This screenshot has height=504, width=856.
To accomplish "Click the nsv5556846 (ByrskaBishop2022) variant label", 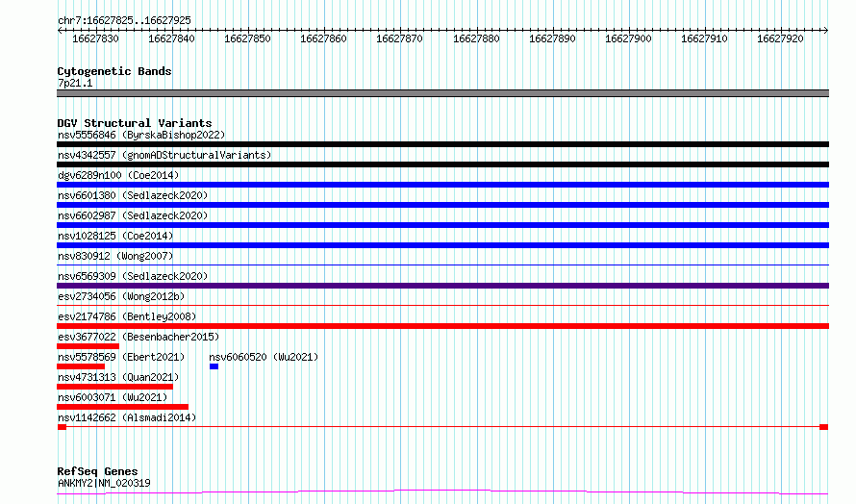I will pos(140,136).
